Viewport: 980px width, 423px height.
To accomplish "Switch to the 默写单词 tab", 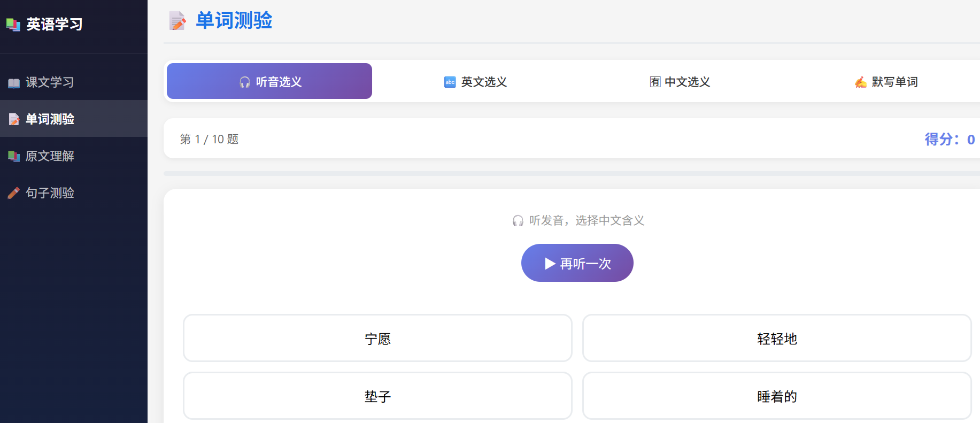I will pyautogui.click(x=885, y=81).
